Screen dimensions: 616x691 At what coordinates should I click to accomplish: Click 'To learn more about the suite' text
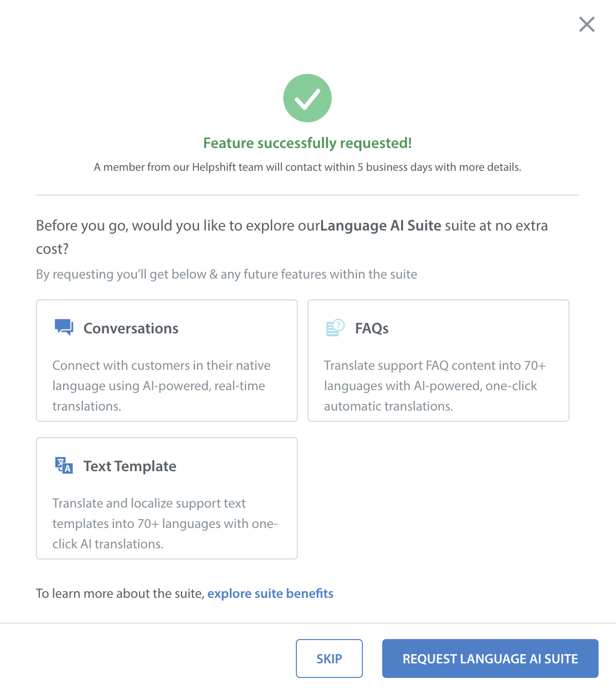click(120, 593)
